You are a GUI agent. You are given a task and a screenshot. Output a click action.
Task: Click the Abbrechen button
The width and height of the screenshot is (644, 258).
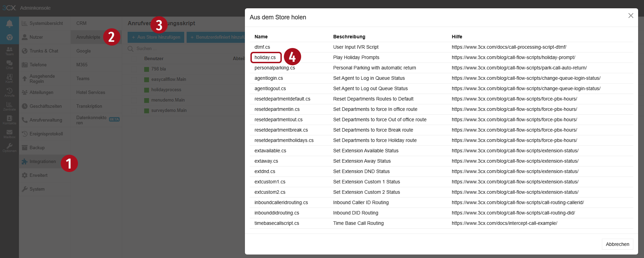click(617, 244)
